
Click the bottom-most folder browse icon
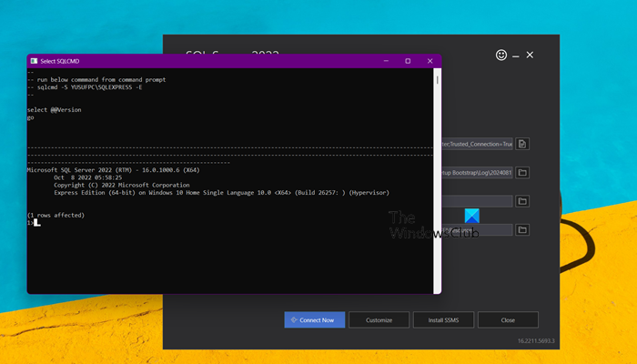click(522, 230)
